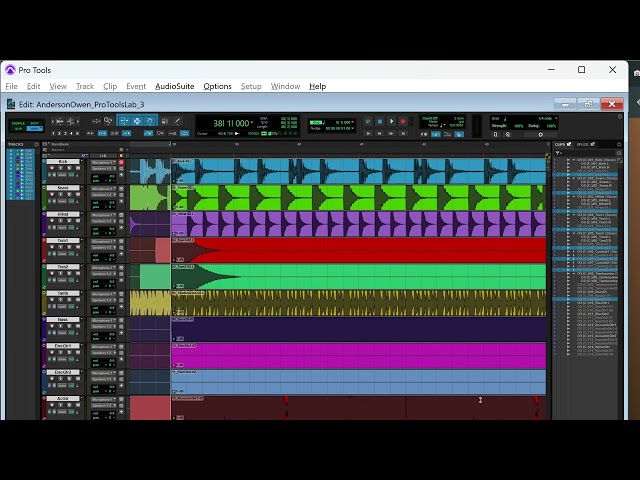Select the Selector tool
Viewport: 640px width, 480px height.
coord(137,121)
